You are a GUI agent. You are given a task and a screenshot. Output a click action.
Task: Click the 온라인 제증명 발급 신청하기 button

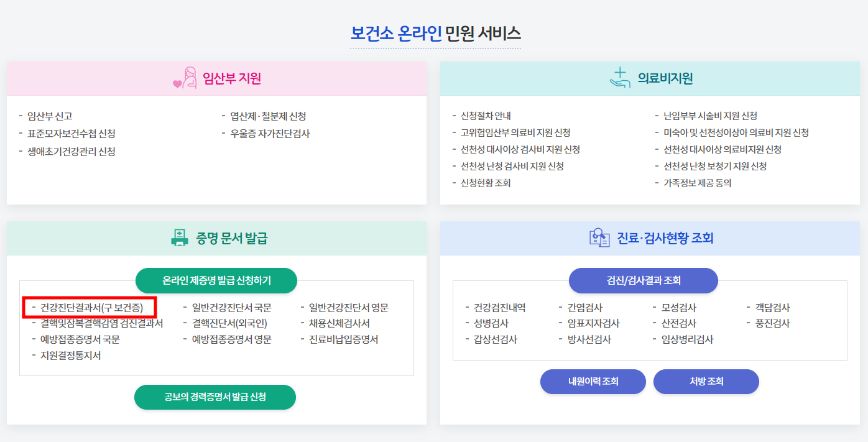tap(215, 280)
